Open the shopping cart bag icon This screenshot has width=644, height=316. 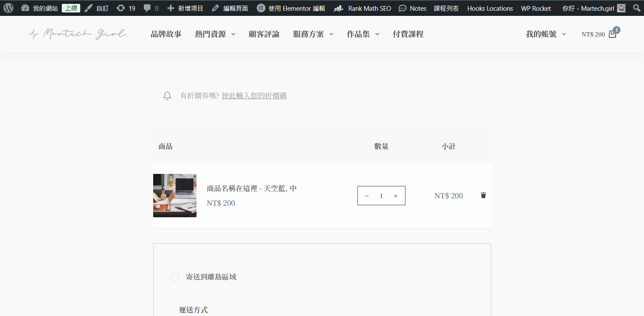pyautogui.click(x=612, y=34)
